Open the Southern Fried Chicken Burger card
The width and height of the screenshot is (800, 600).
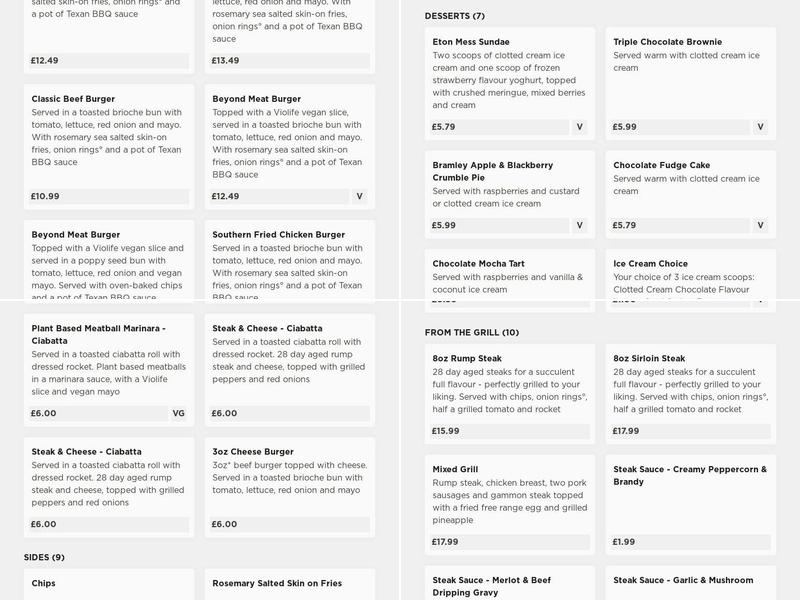point(290,262)
